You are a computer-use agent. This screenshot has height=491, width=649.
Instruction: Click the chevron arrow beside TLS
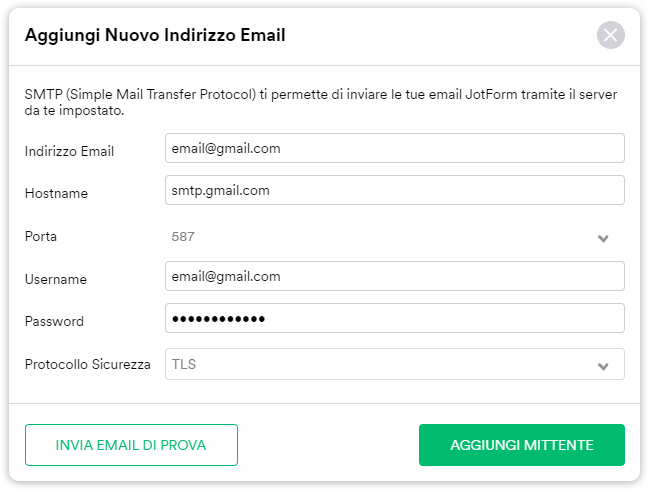[x=603, y=366]
